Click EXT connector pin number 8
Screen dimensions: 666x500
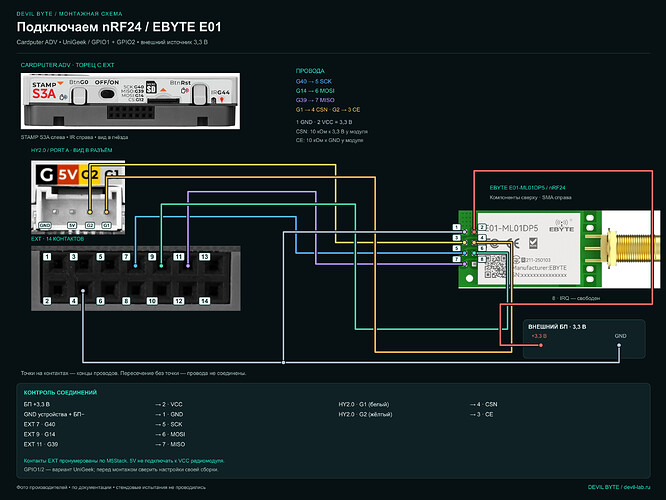(126, 301)
